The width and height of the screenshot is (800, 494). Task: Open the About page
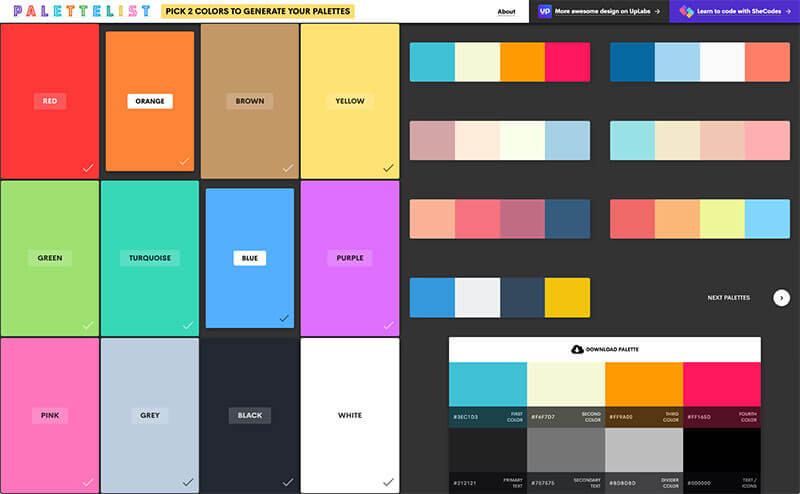tap(506, 11)
